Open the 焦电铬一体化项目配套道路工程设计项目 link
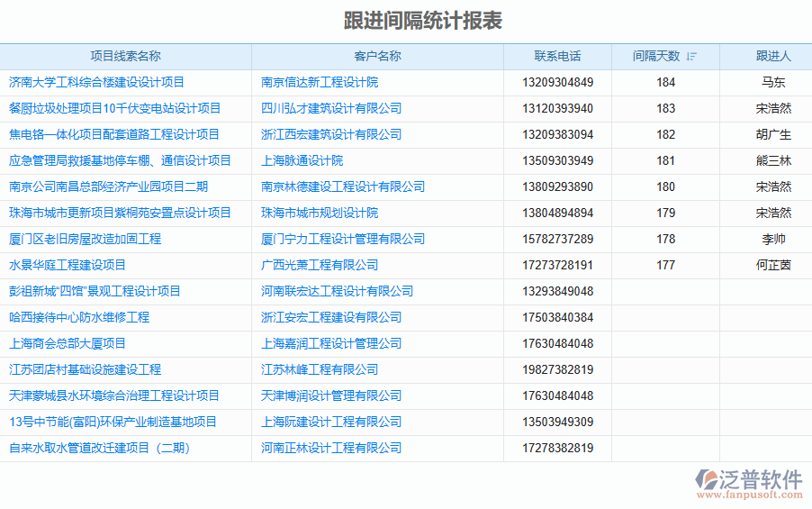The width and height of the screenshot is (812, 509). tap(114, 134)
